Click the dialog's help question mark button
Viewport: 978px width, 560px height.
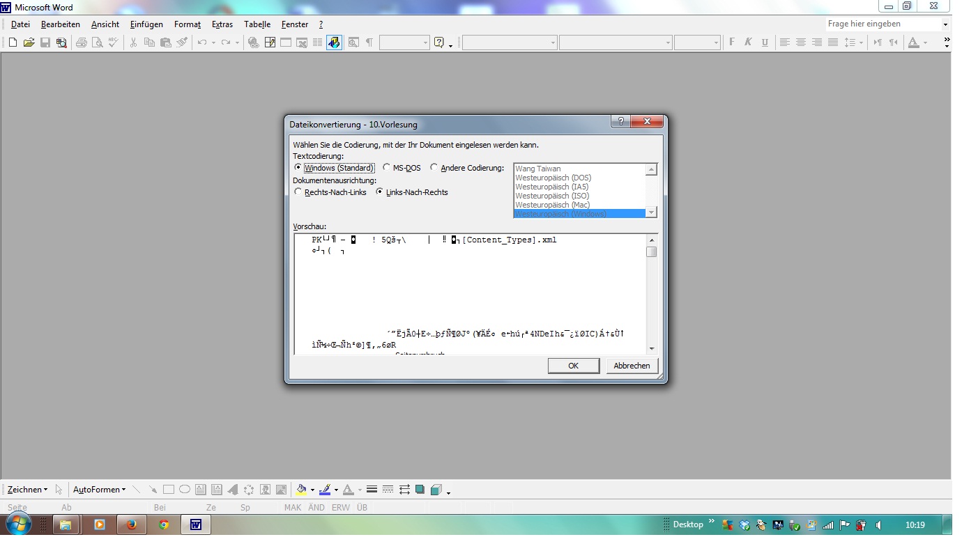click(620, 121)
